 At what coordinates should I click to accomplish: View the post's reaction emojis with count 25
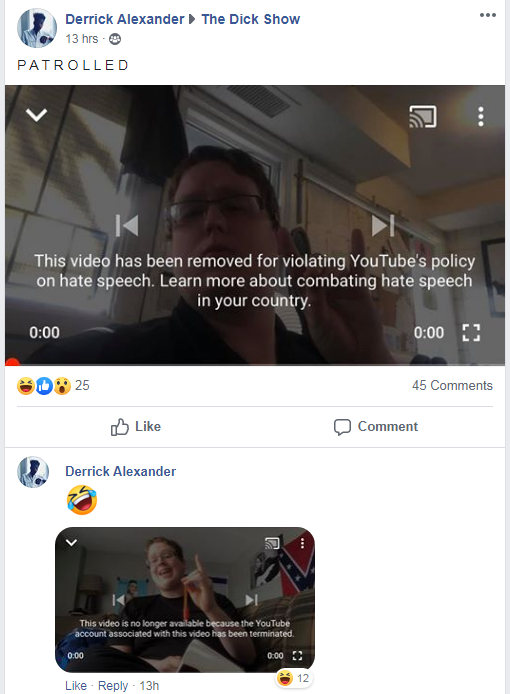click(53, 386)
